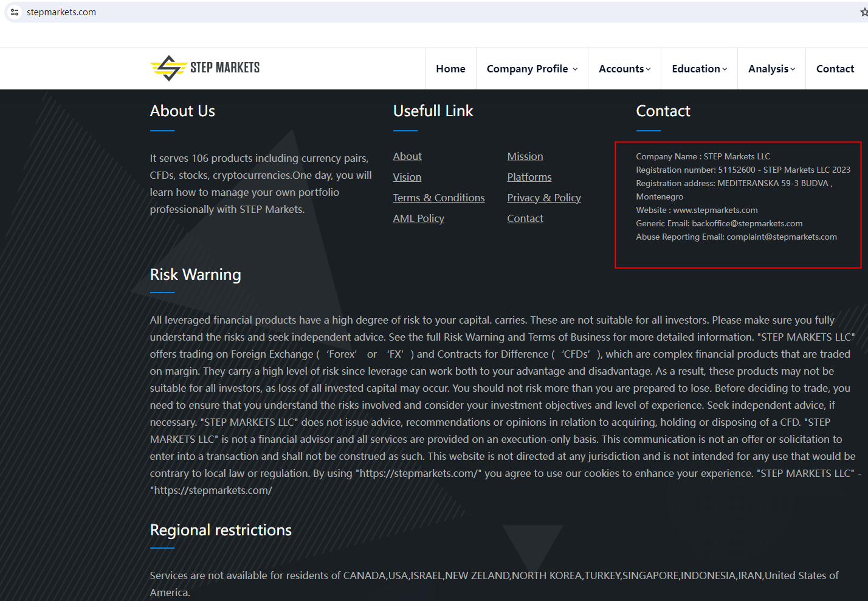The width and height of the screenshot is (868, 601).
Task: Click the 'Services are not available for residents' text
Action: (494, 584)
